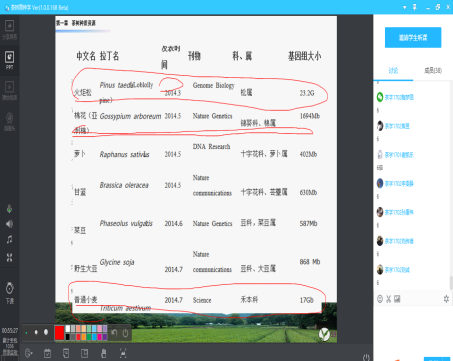Toggle fullscreen with the expand arrows icon

[x=9, y=257]
